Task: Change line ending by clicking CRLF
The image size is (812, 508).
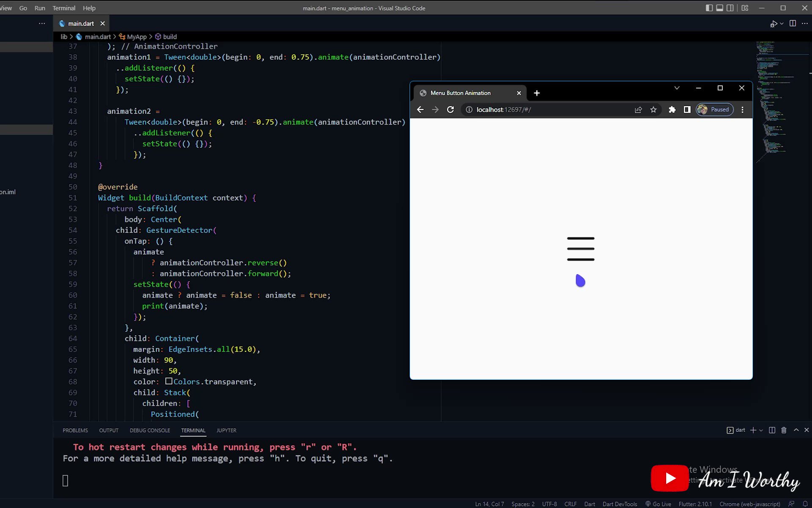Action: [x=570, y=504]
